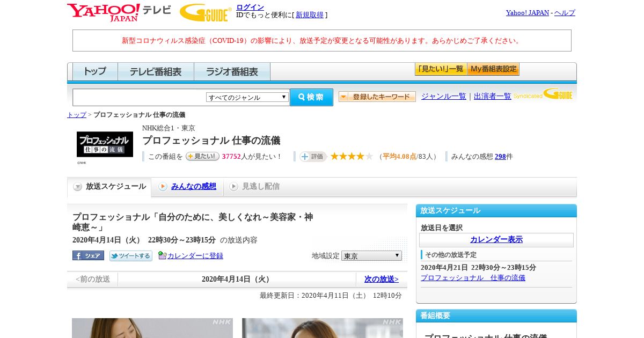Open the ログイン link
Screen dimensions: 644x338
click(250, 7)
